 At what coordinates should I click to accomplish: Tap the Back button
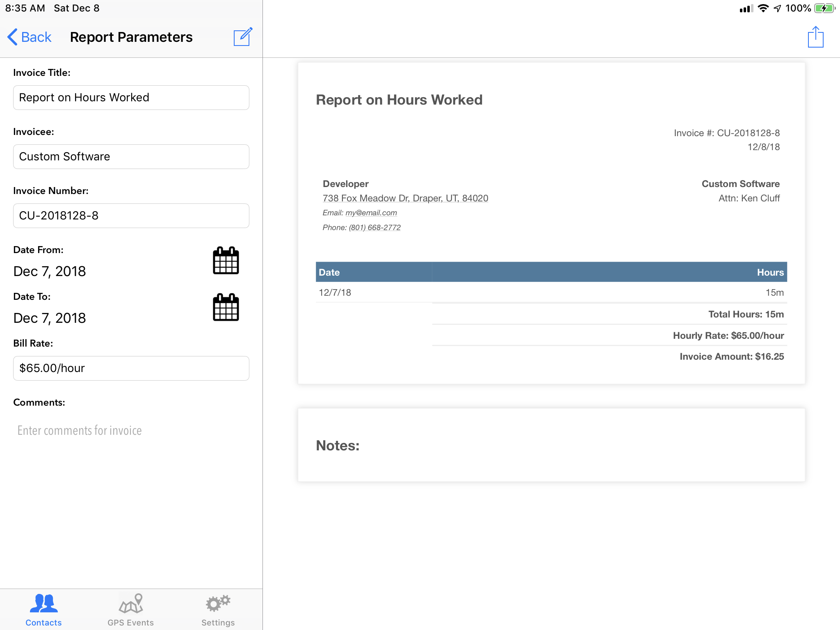coord(29,37)
